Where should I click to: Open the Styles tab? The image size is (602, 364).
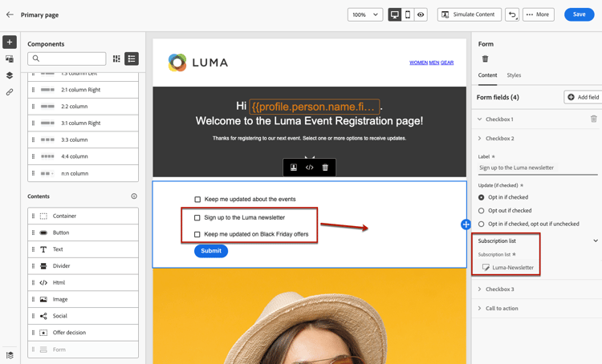point(514,75)
